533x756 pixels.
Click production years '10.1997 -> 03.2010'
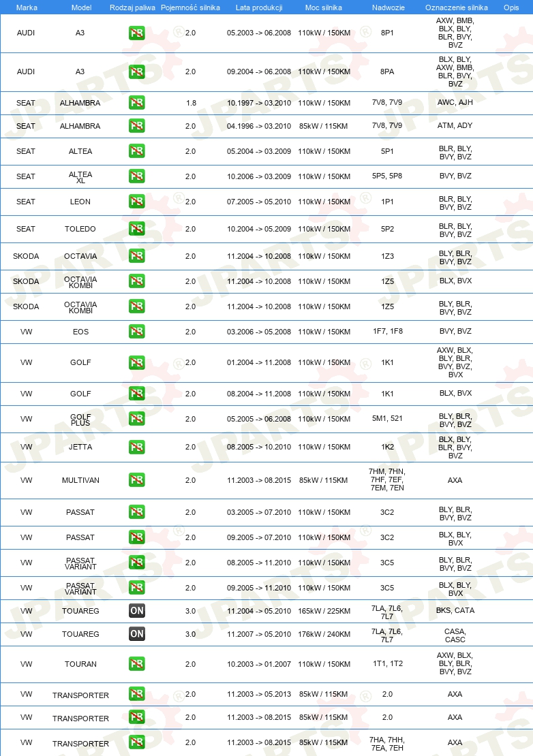coord(259,103)
